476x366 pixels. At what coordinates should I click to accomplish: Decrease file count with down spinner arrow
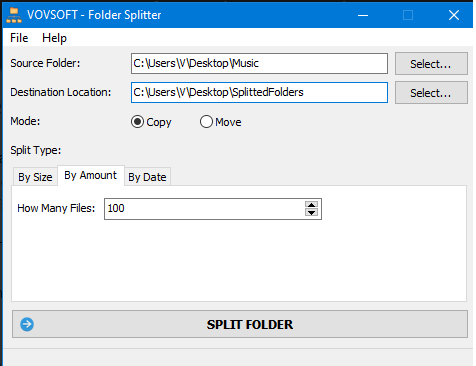[x=311, y=213]
